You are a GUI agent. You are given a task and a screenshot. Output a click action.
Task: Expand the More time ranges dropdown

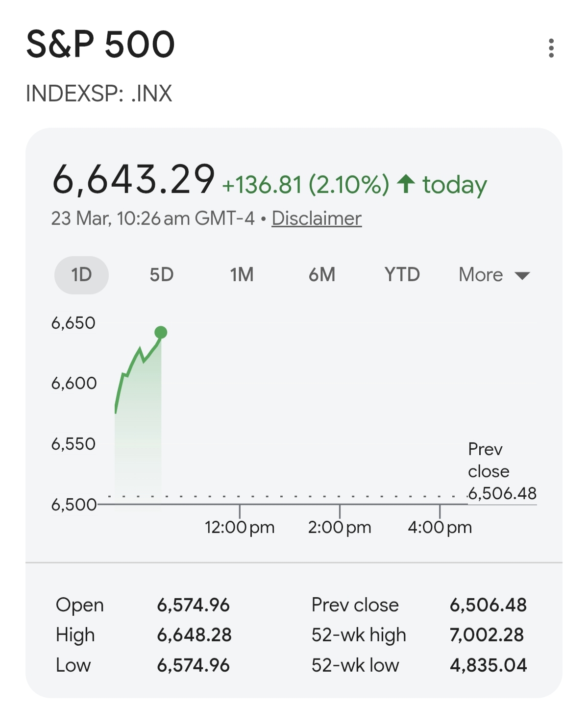tap(481, 275)
